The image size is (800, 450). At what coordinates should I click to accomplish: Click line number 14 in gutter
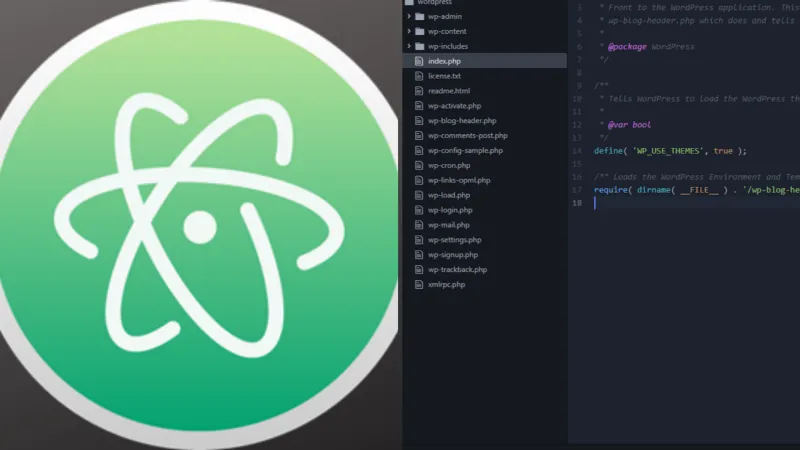577,151
